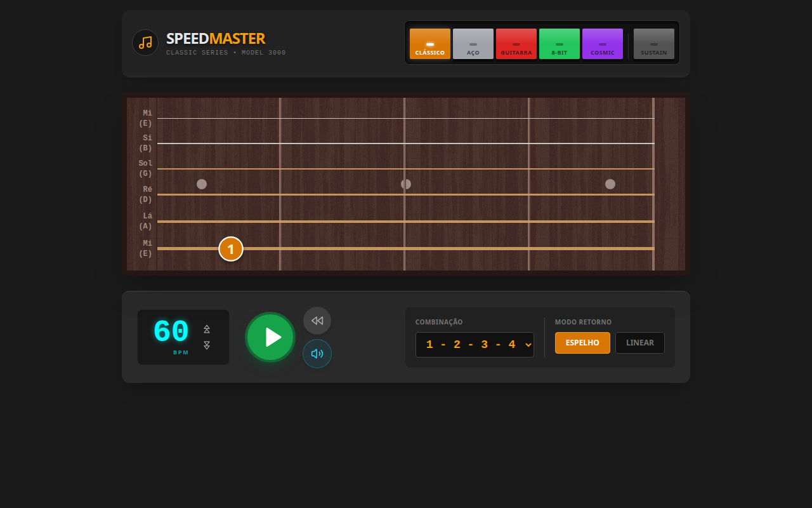
Task: Select the Cosmic sound preset
Action: [x=603, y=44]
